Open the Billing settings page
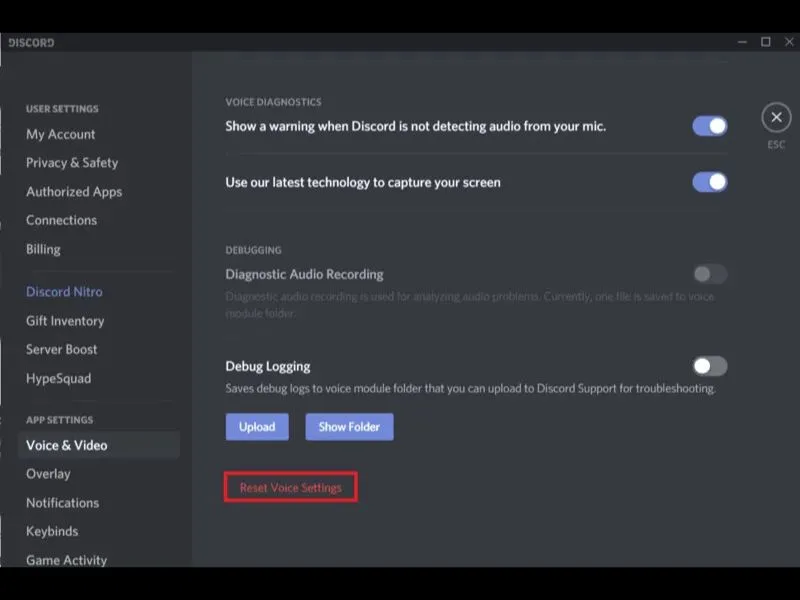Image resolution: width=800 pixels, height=600 pixels. point(43,249)
